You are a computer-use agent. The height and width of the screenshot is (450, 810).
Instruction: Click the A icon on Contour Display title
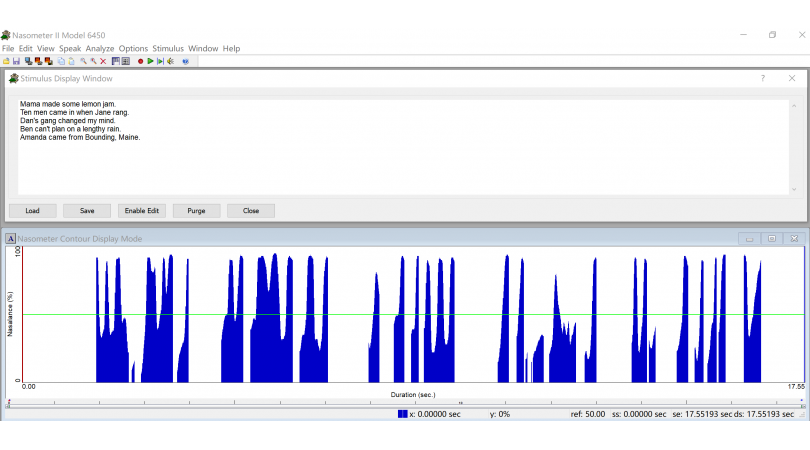(11, 239)
